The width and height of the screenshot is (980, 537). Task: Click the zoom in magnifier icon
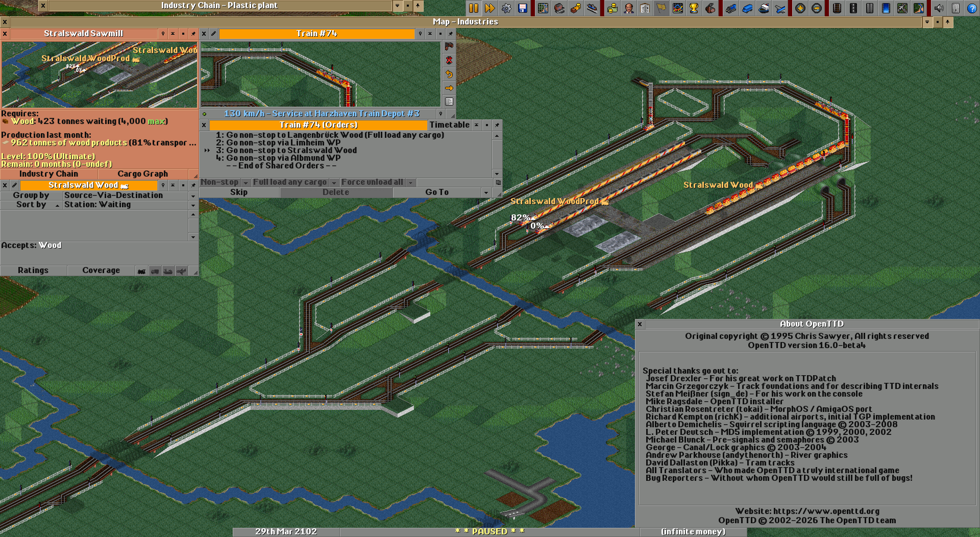coord(800,8)
